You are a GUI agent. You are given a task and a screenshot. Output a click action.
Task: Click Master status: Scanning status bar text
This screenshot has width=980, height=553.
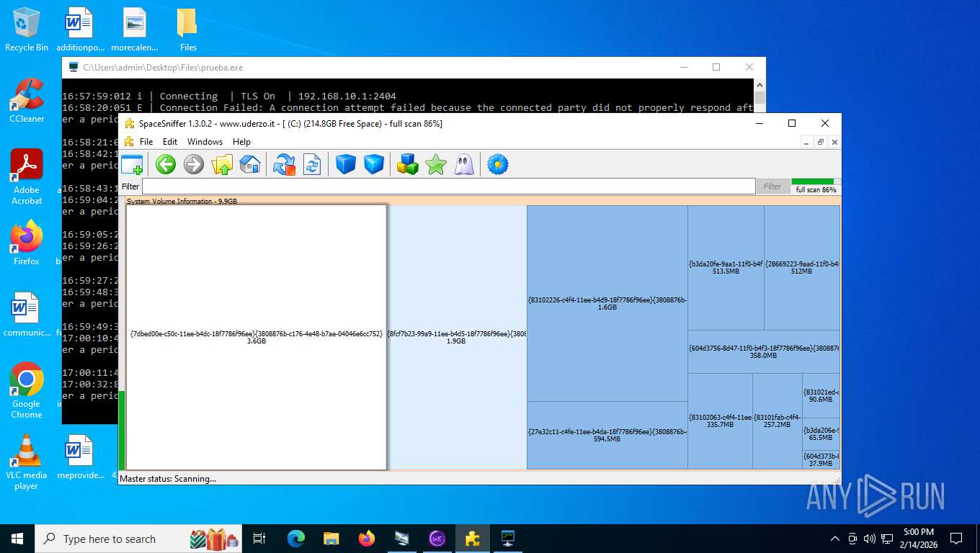pyautogui.click(x=168, y=478)
